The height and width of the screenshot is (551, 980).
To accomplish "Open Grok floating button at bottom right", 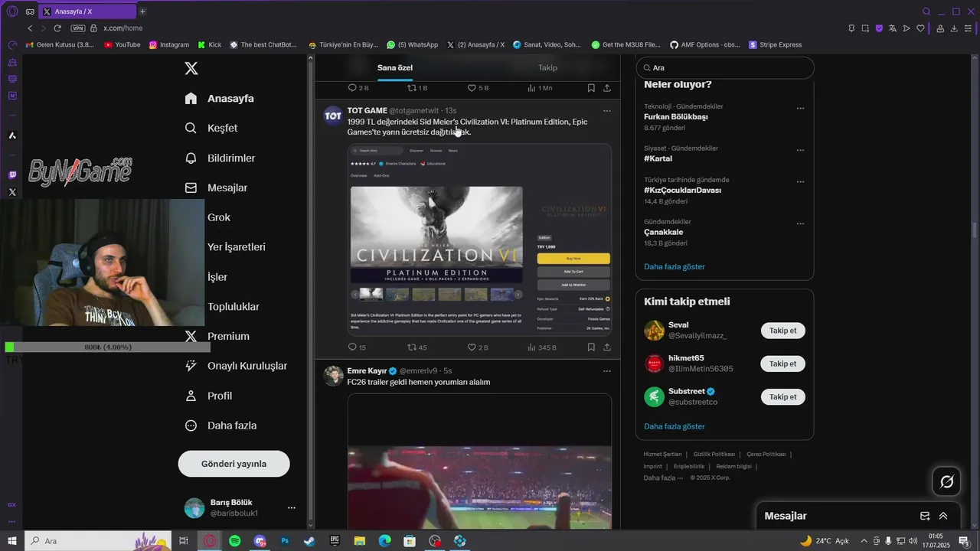I will pyautogui.click(x=947, y=482).
